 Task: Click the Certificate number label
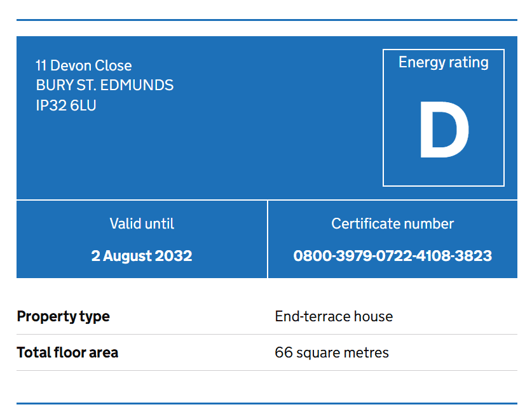click(x=393, y=224)
